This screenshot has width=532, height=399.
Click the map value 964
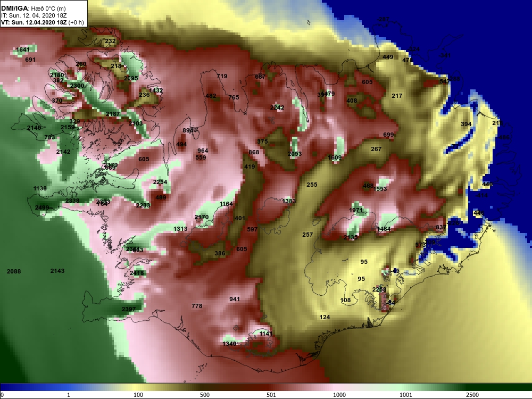(x=203, y=151)
